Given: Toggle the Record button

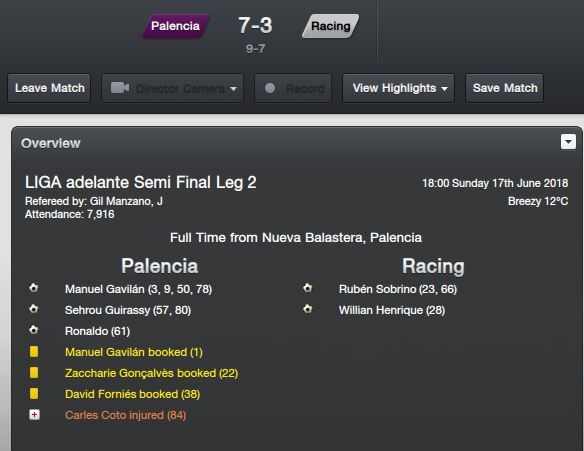Looking at the screenshot, I should pyautogui.click(x=293, y=88).
